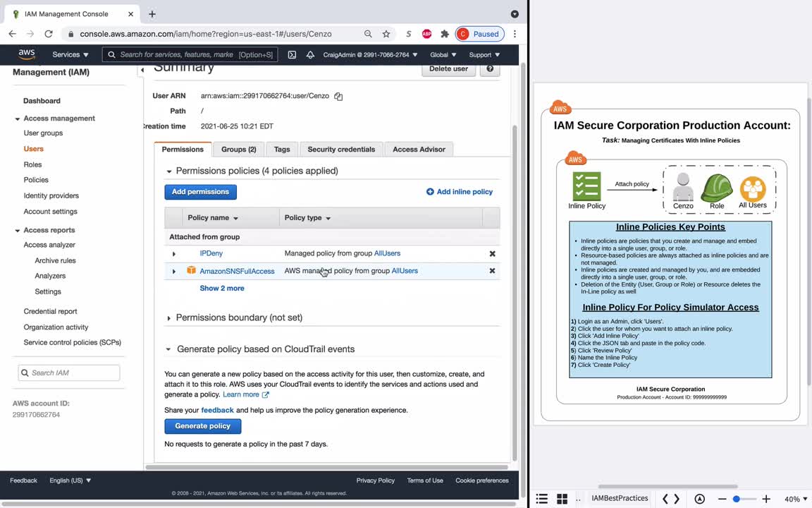Screen dimensions: 812x508
Task: Reload the IAM console page
Action: point(48,34)
